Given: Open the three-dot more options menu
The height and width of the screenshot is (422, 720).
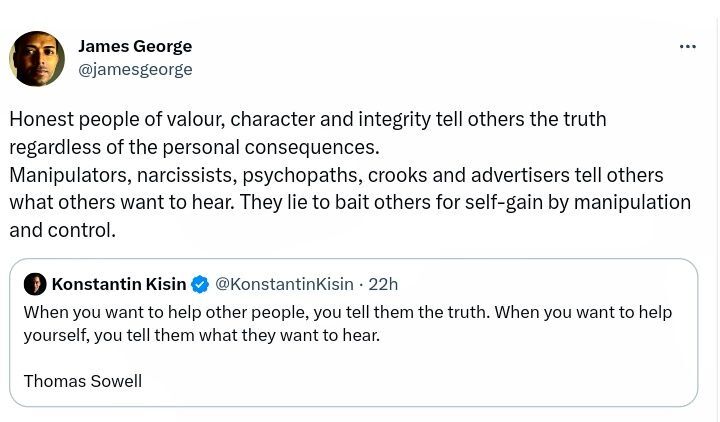Looking at the screenshot, I should [x=687, y=46].
